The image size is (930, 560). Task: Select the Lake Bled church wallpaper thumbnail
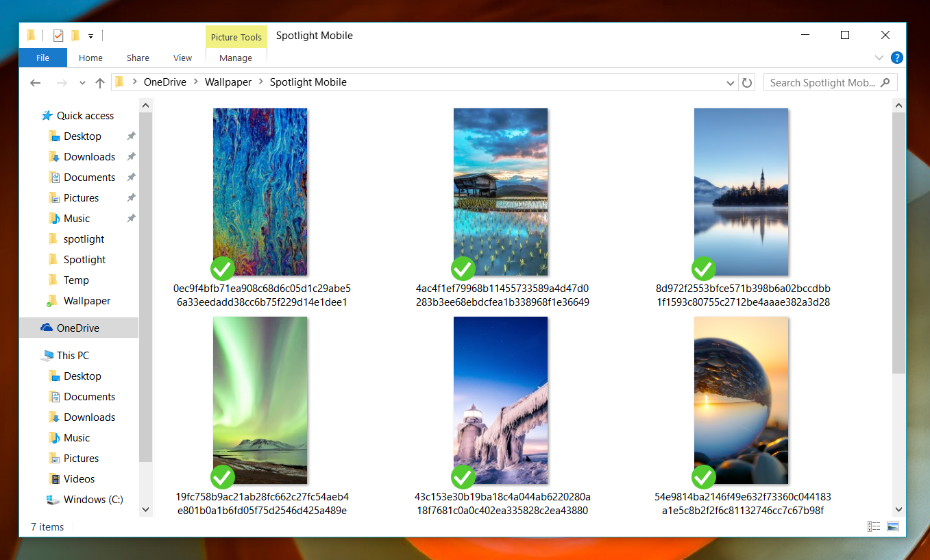(x=741, y=192)
